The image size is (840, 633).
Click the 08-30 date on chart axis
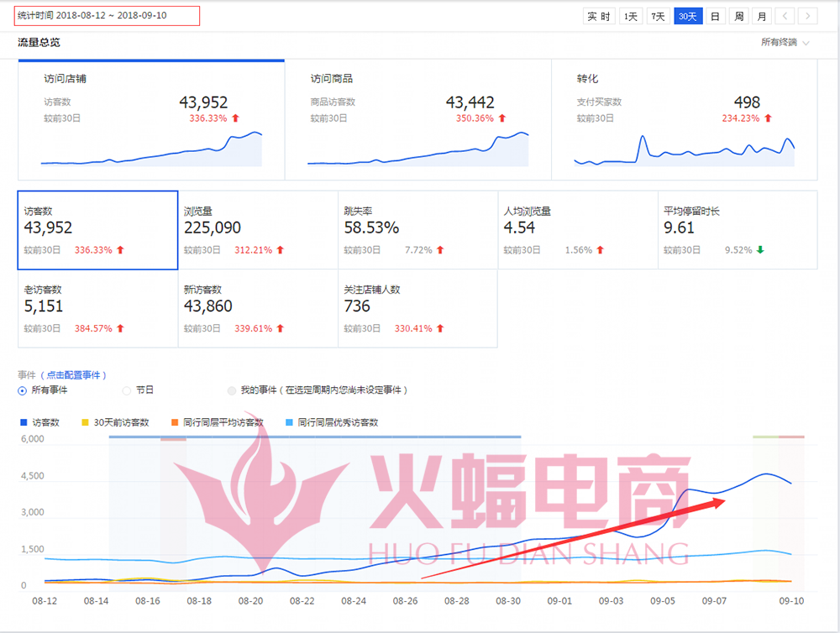click(x=508, y=601)
